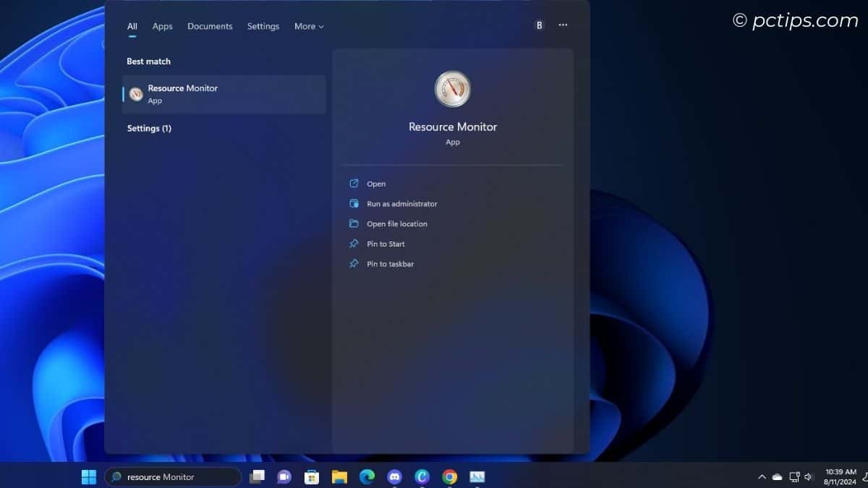
Task: Launch the Teams Chat taskbar icon
Action: tap(284, 477)
